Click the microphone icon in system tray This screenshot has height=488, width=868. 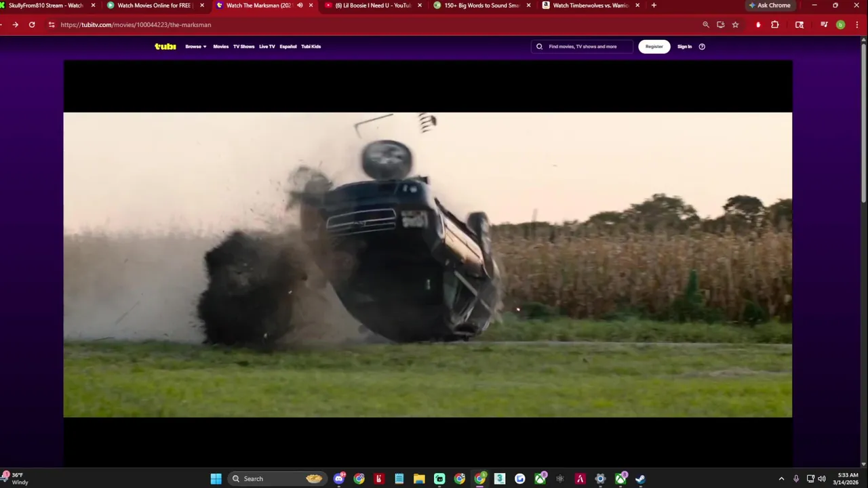tap(796, 479)
